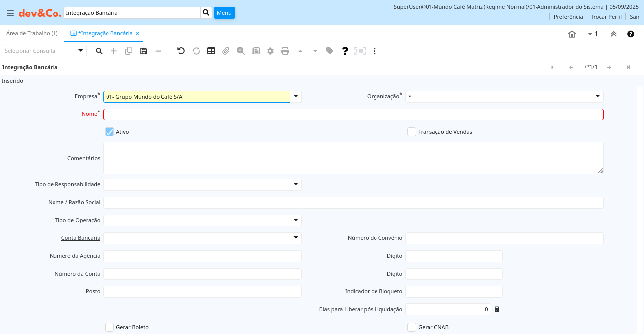Uncheck the Ativo checkbox

pos(109,132)
